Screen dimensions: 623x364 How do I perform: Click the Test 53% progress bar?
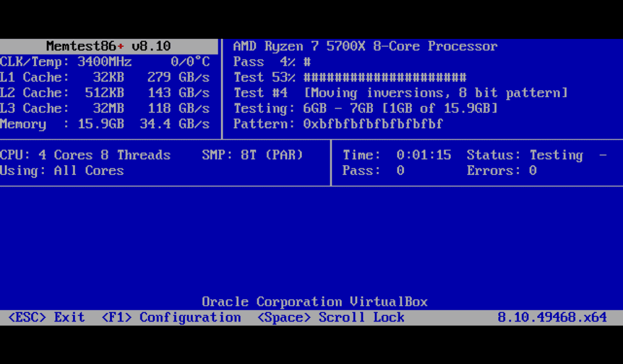tap(350, 77)
